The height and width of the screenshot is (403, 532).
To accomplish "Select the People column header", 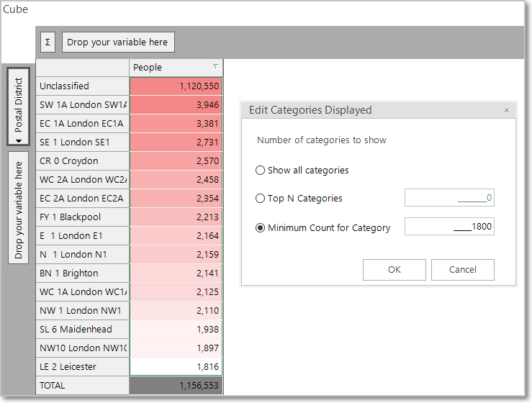I will tap(176, 68).
